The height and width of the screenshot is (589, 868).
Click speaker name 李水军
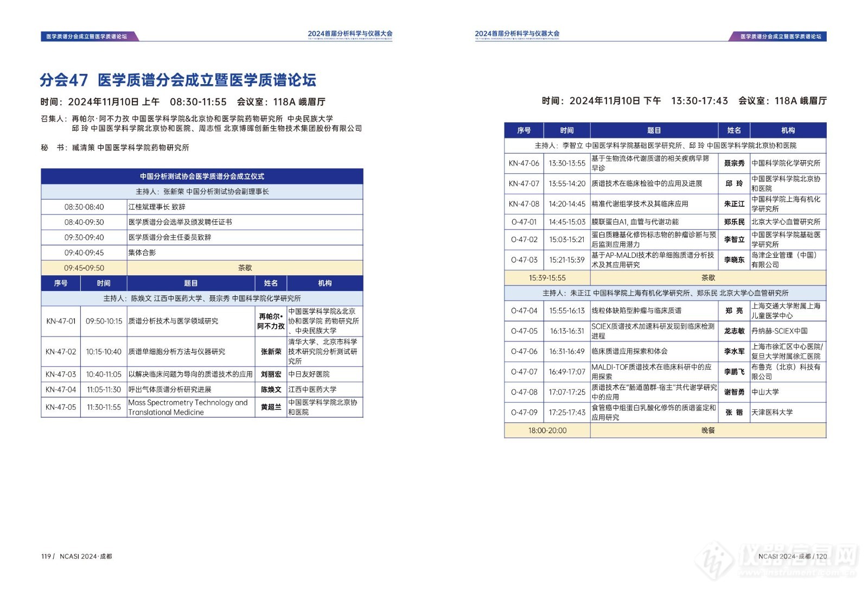(734, 352)
